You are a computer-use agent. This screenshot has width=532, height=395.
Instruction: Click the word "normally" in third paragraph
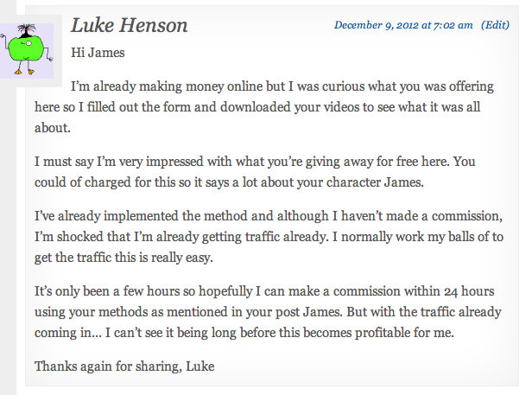click(x=366, y=238)
